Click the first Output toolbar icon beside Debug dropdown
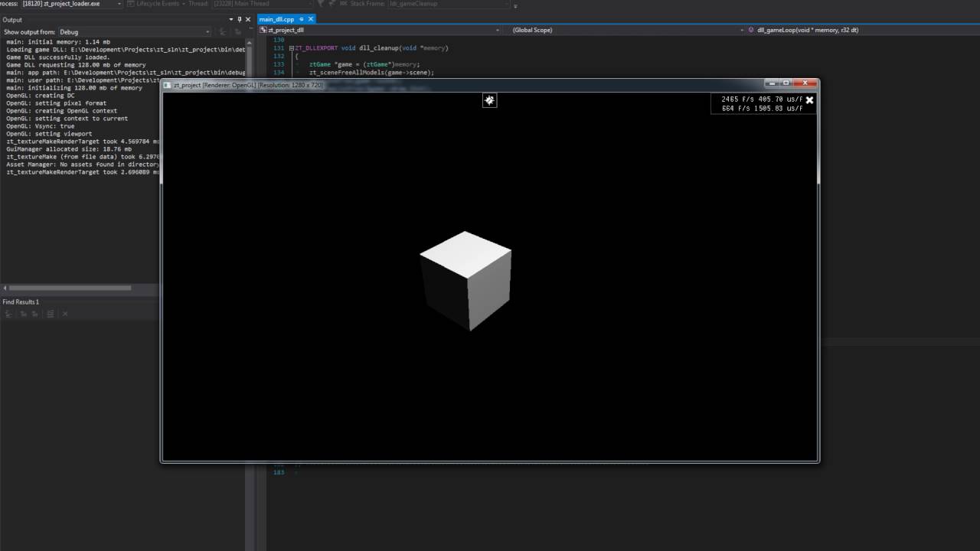This screenshot has height=551, width=980. (223, 32)
